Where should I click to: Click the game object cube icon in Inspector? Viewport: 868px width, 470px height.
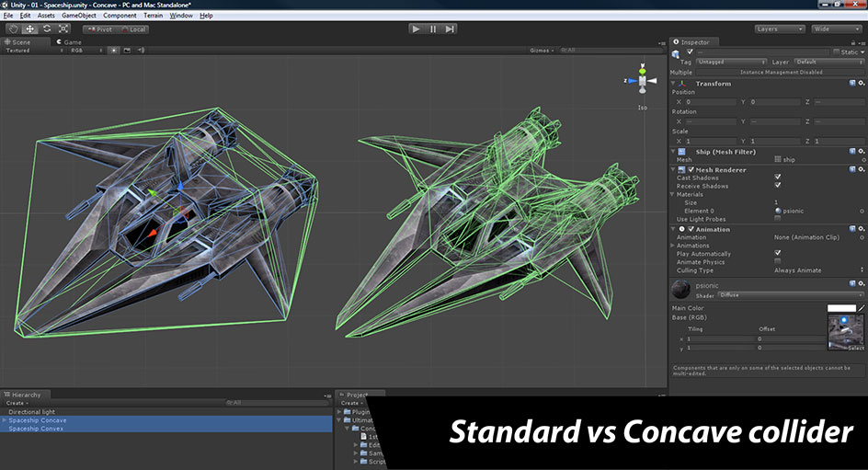676,53
